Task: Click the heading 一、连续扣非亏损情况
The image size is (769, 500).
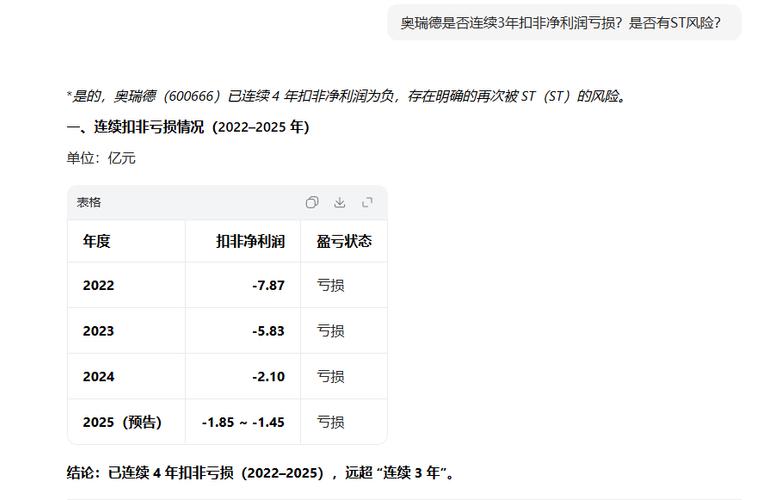Action: [188, 127]
